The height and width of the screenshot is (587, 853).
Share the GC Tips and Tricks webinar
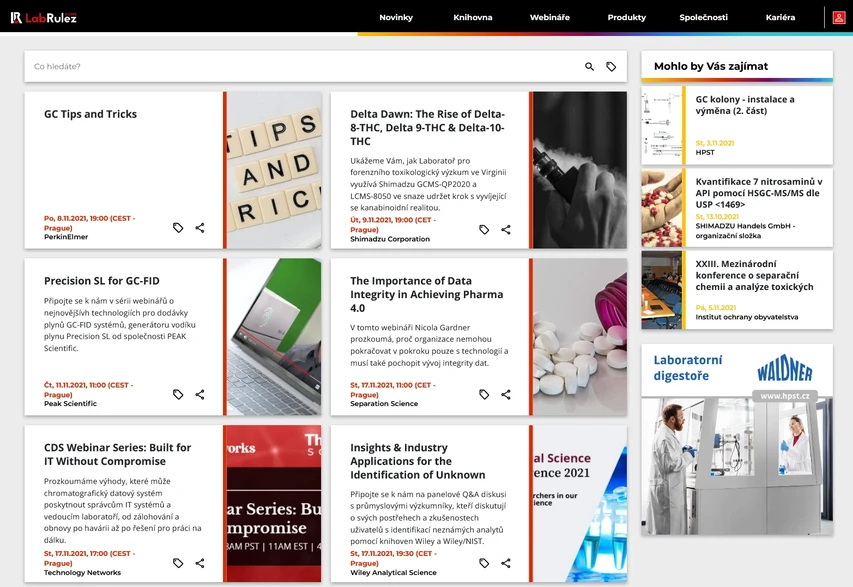(200, 227)
